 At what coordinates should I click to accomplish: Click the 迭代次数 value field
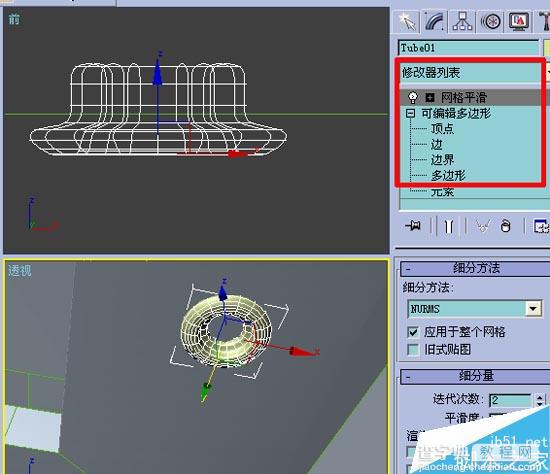point(510,400)
